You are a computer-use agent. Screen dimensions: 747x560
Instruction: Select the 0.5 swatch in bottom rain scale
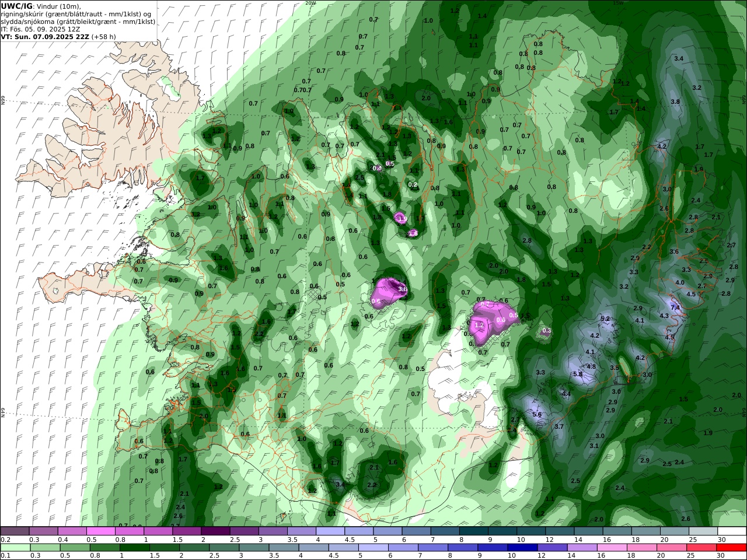[75, 548]
